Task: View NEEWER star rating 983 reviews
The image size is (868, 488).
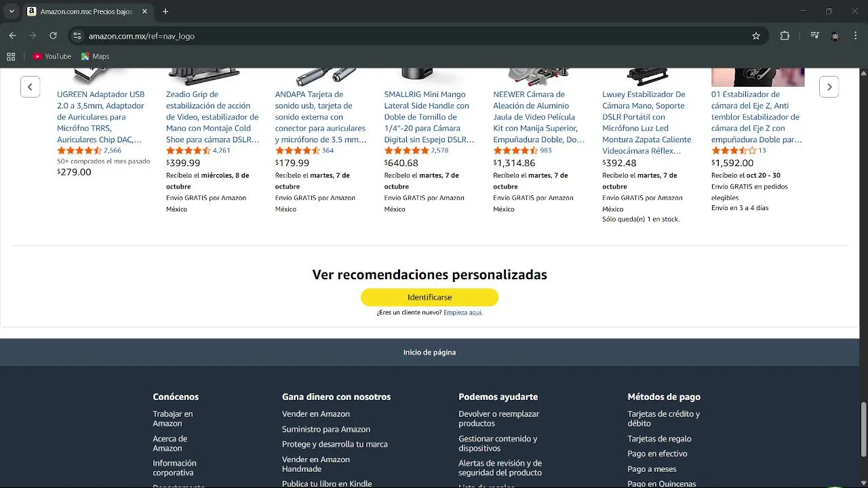Action: click(522, 150)
